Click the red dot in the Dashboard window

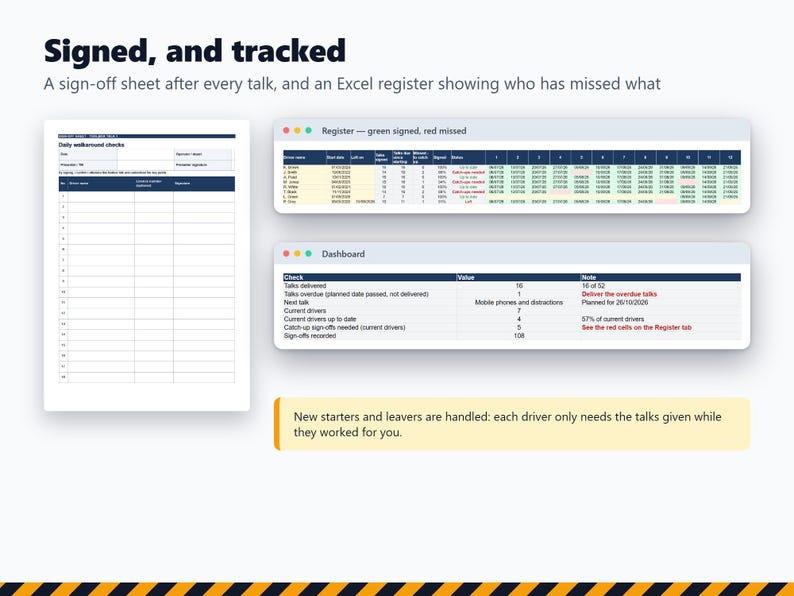(x=286, y=254)
